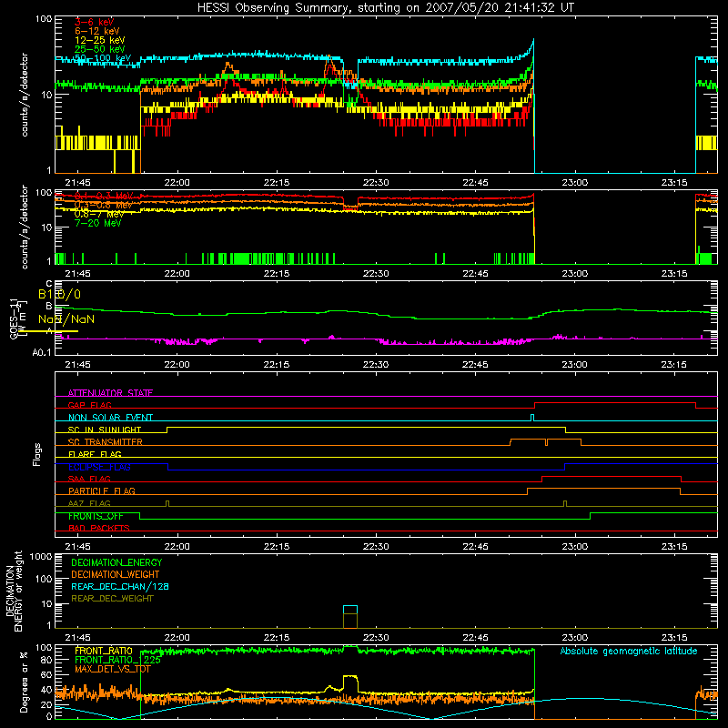The image size is (728, 728).
Task: Select the SAA_FLAG label
Action: 89,479
